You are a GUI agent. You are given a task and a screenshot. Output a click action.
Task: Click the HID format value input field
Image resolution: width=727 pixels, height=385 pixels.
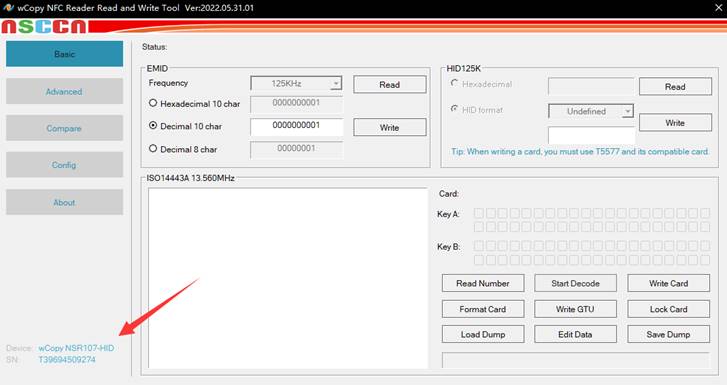tap(591, 135)
